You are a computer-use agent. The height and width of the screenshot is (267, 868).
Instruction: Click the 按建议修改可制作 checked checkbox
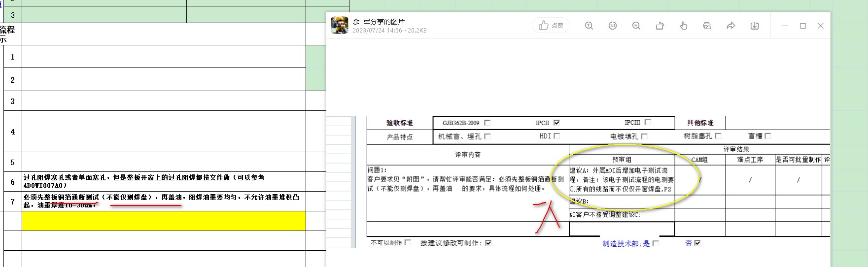point(488,243)
